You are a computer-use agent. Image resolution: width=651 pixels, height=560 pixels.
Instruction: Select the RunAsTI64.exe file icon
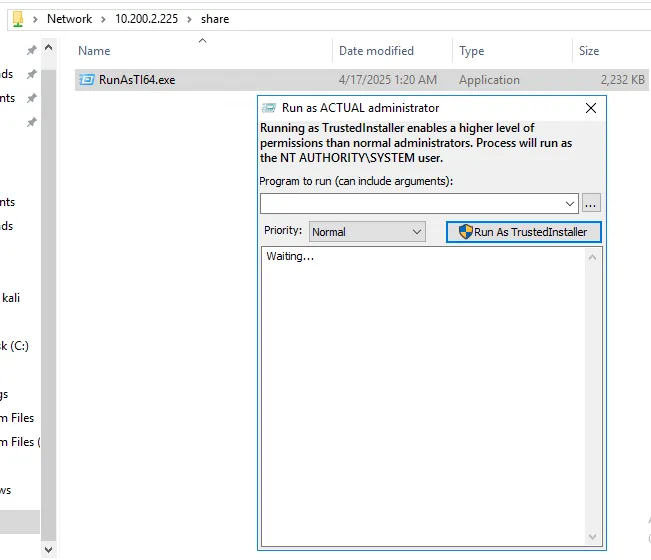point(86,80)
